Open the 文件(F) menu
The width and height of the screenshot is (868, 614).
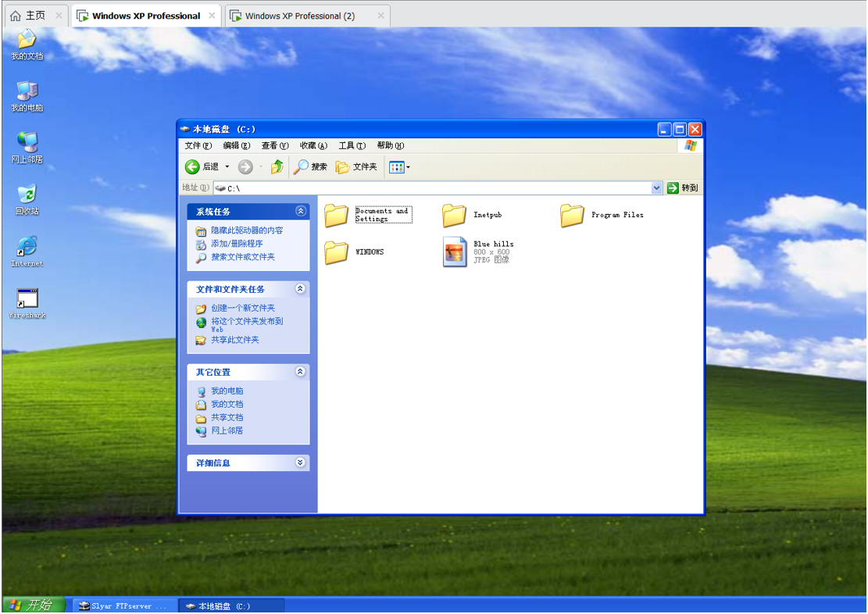pos(198,145)
